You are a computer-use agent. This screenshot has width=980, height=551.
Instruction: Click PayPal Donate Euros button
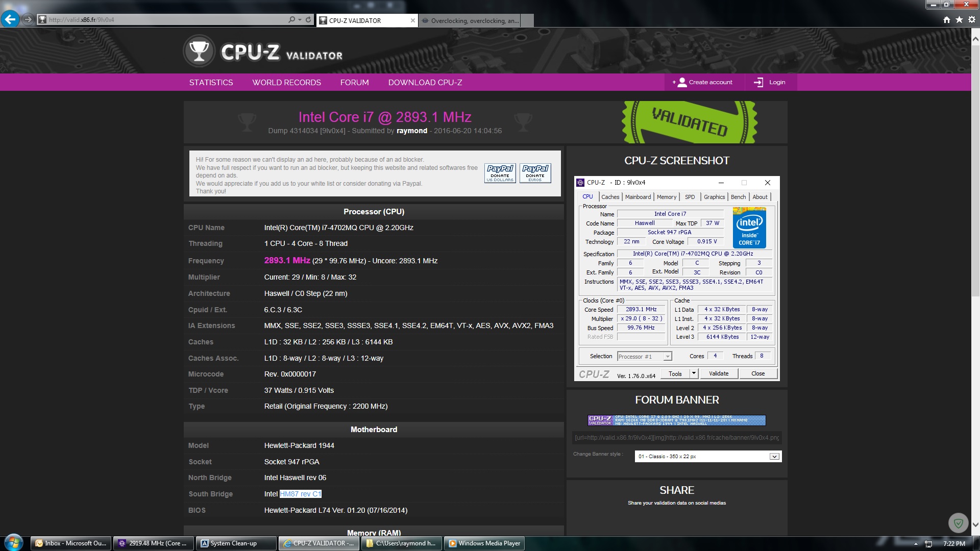[535, 173]
